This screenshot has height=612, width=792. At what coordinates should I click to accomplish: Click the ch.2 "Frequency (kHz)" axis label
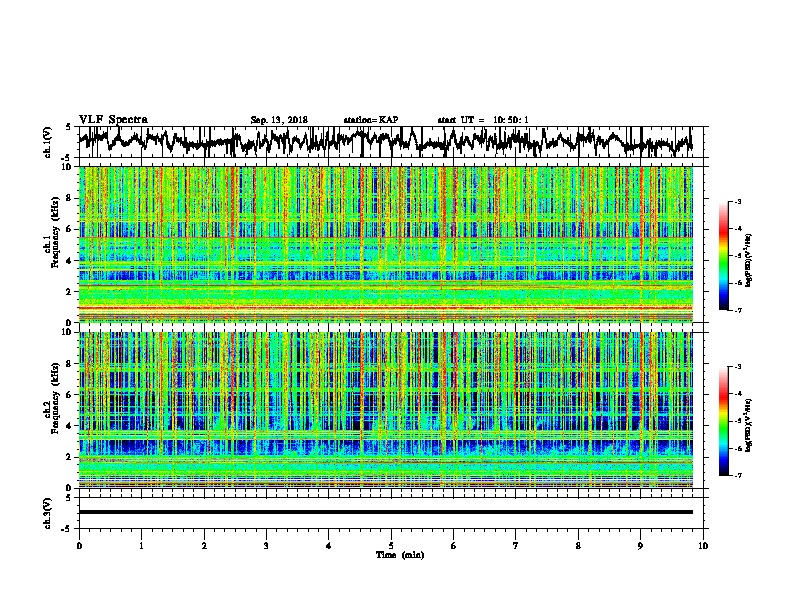55,398
